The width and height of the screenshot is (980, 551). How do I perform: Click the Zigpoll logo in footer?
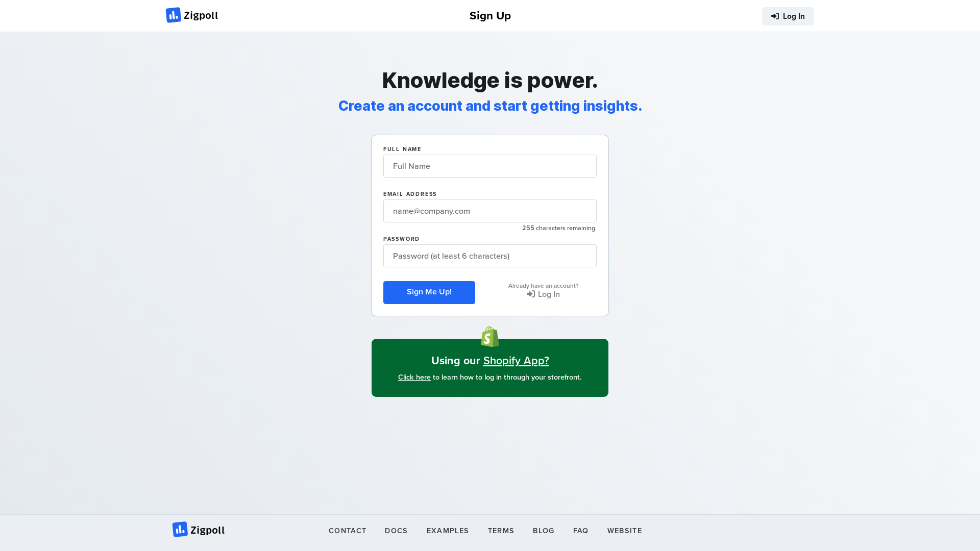(199, 530)
